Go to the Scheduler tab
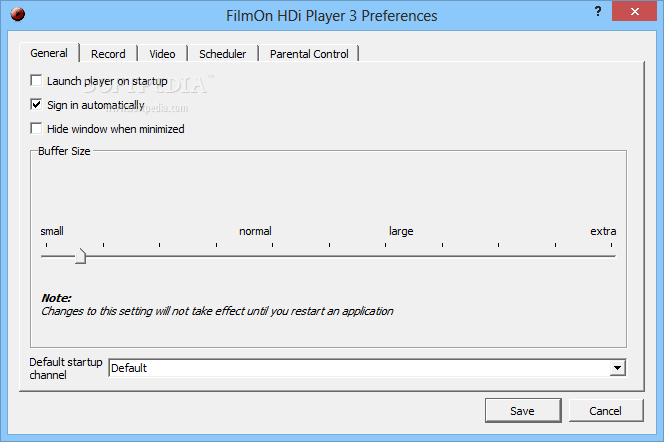This screenshot has width=664, height=442. (x=222, y=54)
